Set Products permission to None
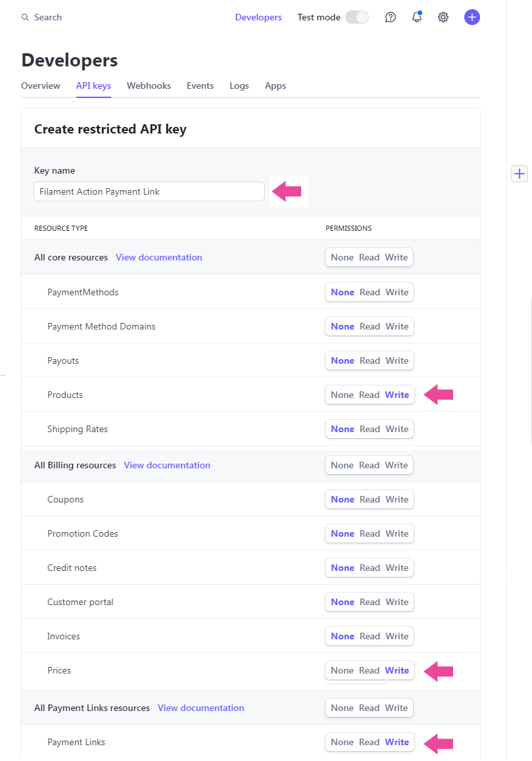532x761 pixels. point(342,395)
